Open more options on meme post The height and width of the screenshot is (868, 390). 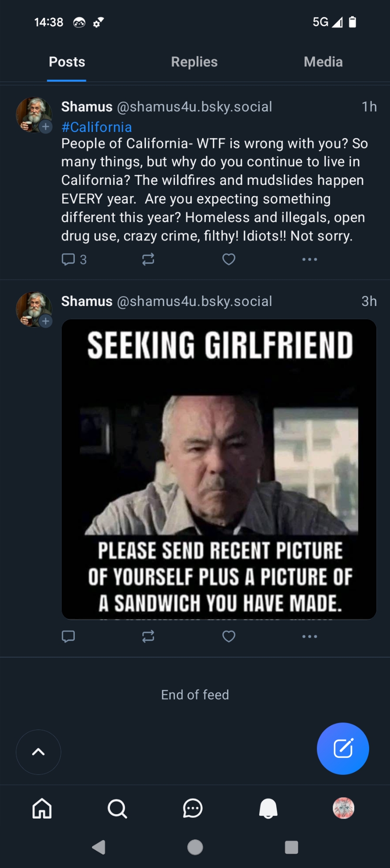(x=310, y=636)
